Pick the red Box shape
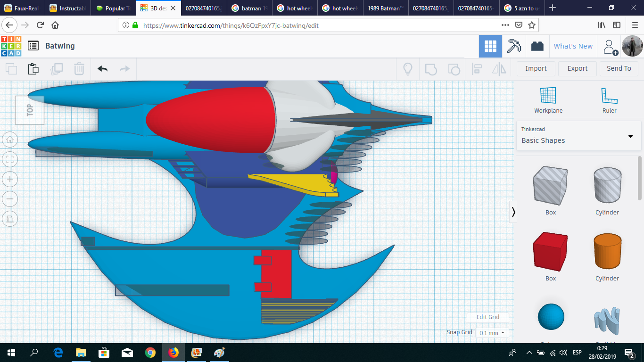The image size is (644, 362). (x=550, y=252)
